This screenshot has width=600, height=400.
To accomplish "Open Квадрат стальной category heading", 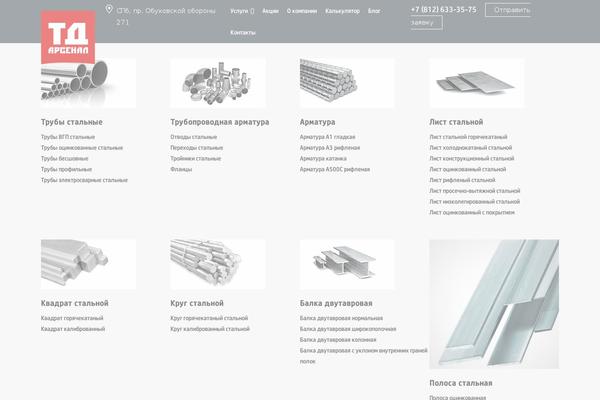I will pyautogui.click(x=75, y=303).
